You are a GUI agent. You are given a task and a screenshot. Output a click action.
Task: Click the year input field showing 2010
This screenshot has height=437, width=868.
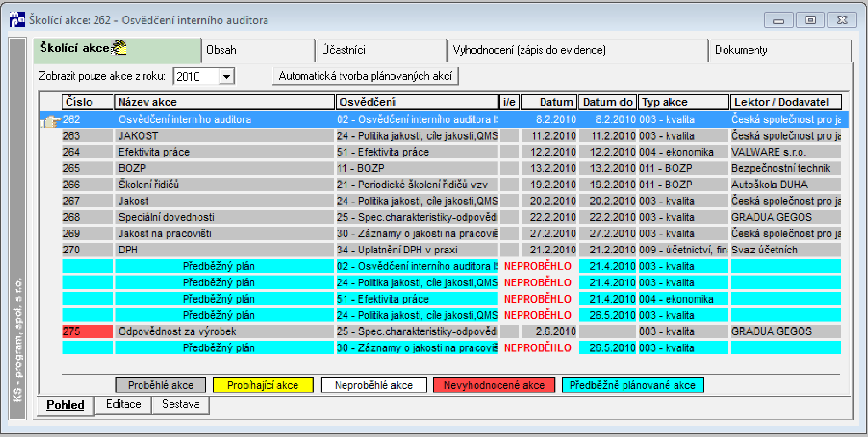196,76
